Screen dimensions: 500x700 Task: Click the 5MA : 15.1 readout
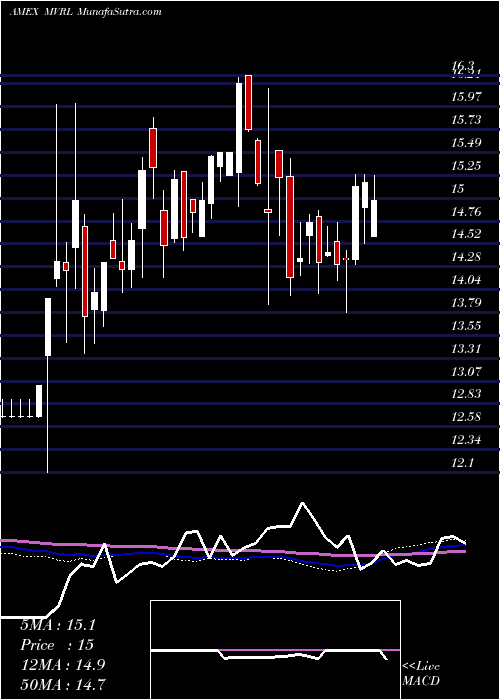[x=58, y=625]
